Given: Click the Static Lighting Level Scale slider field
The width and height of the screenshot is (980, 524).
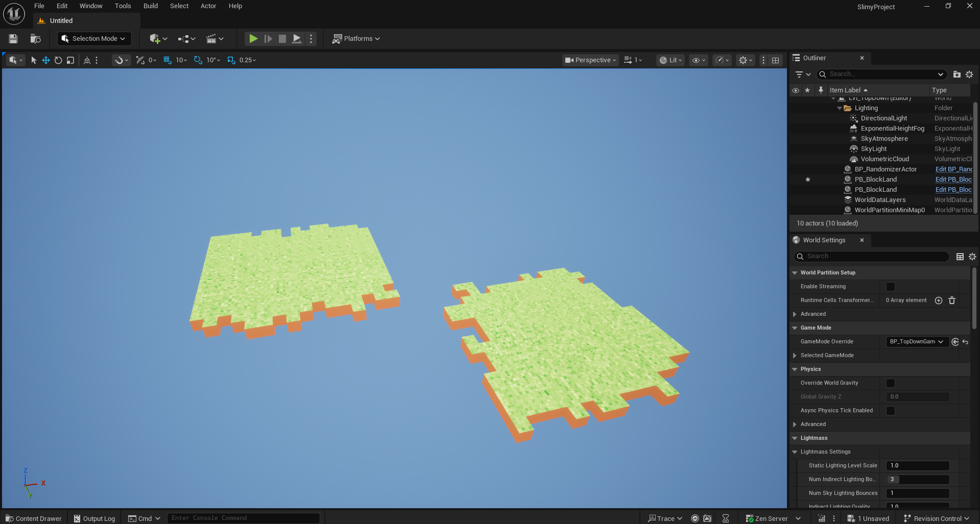Looking at the screenshot, I should coord(917,466).
